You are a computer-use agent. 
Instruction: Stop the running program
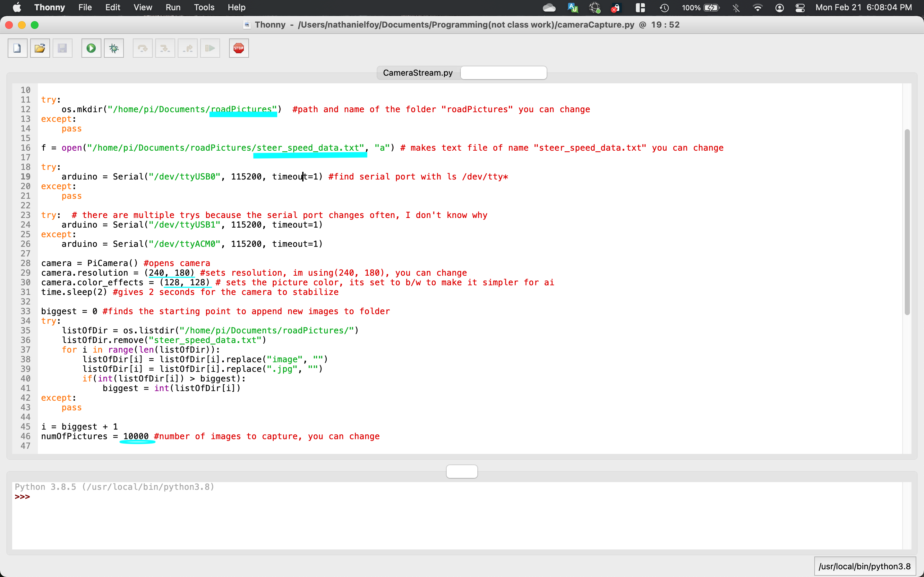coord(239,48)
